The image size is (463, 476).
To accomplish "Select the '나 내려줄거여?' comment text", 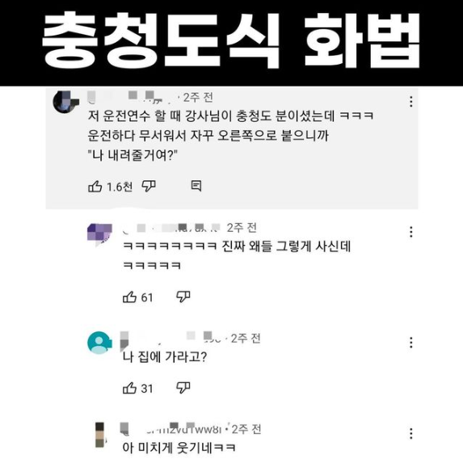I will point(133,156).
